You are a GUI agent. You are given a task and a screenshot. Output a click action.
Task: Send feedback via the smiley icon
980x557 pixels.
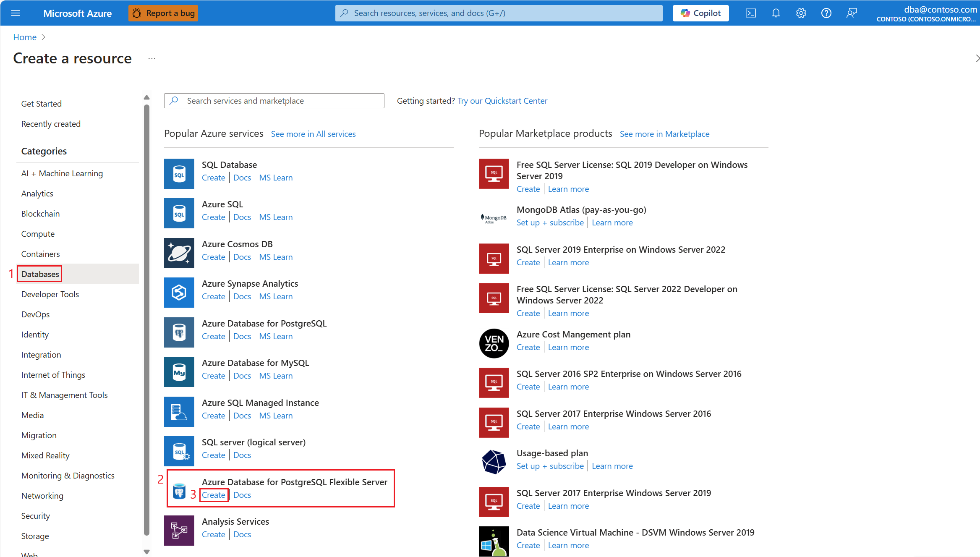point(852,13)
